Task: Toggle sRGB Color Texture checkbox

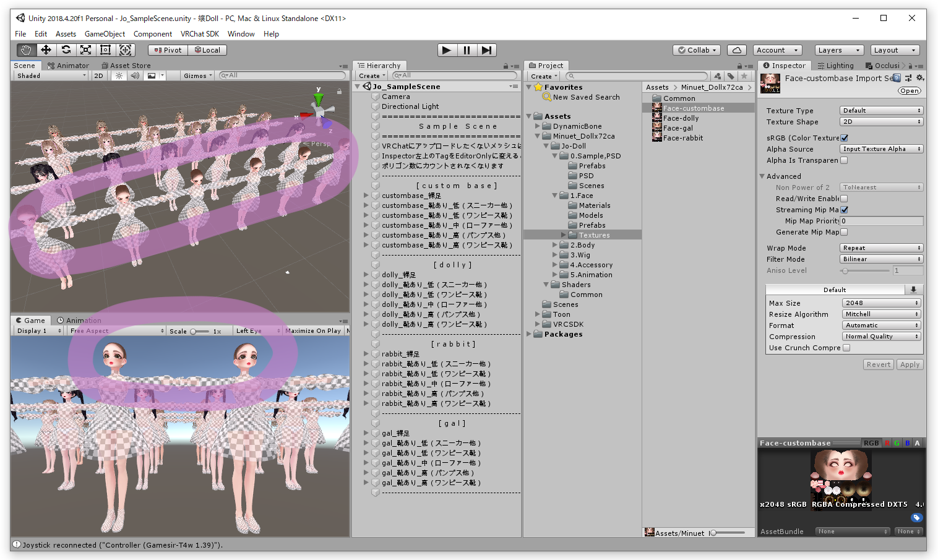Action: click(845, 138)
